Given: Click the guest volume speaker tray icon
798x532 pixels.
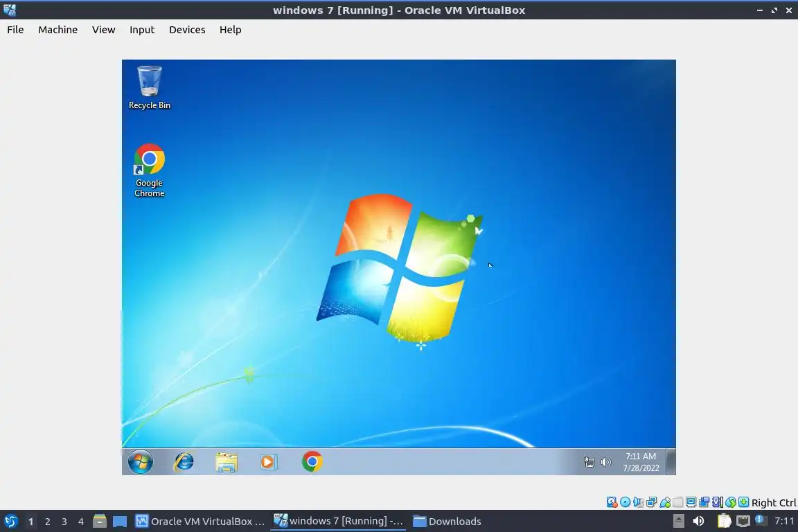Looking at the screenshot, I should 605,462.
